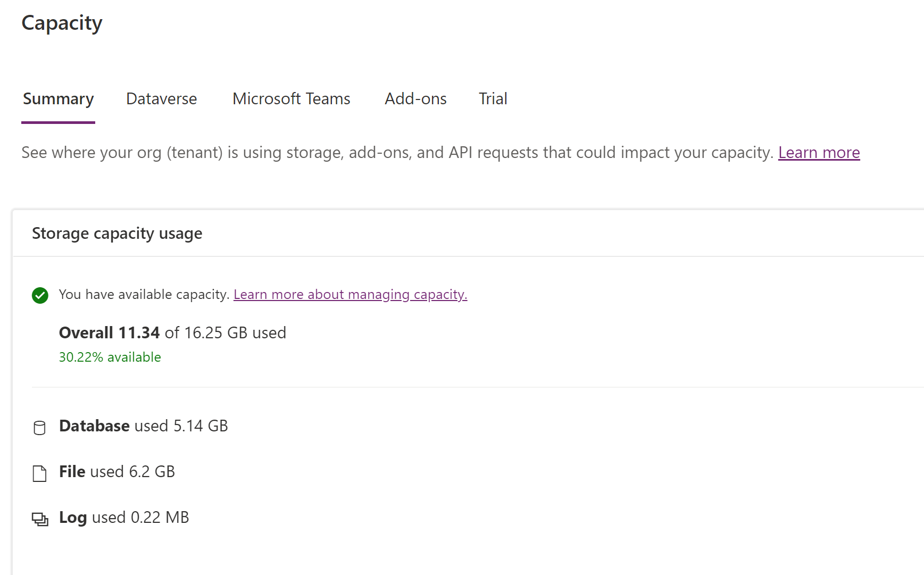Click the Overall usage summary text
This screenshot has width=924, height=575.
(172, 332)
